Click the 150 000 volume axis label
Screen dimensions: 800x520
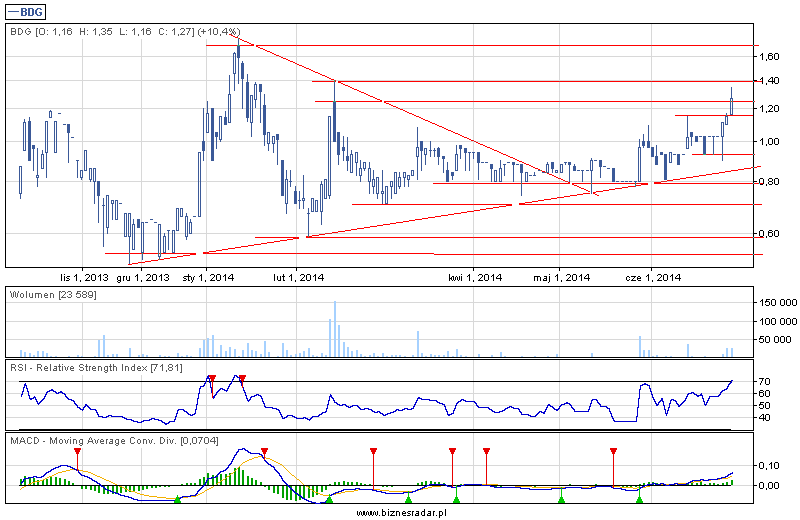click(776, 302)
